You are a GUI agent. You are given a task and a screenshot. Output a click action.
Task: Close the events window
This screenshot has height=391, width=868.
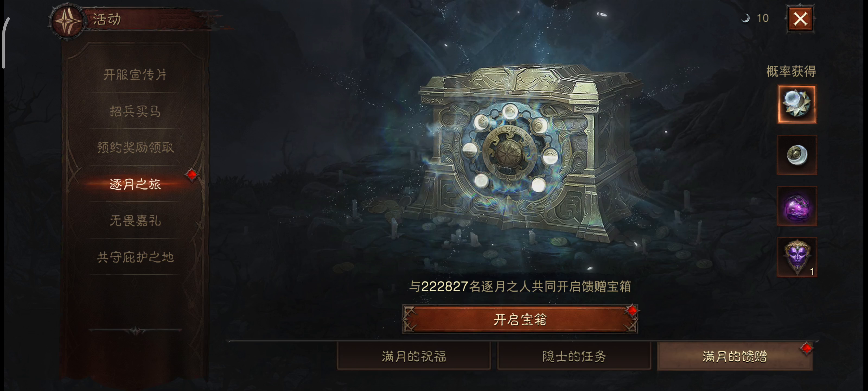[x=800, y=18]
